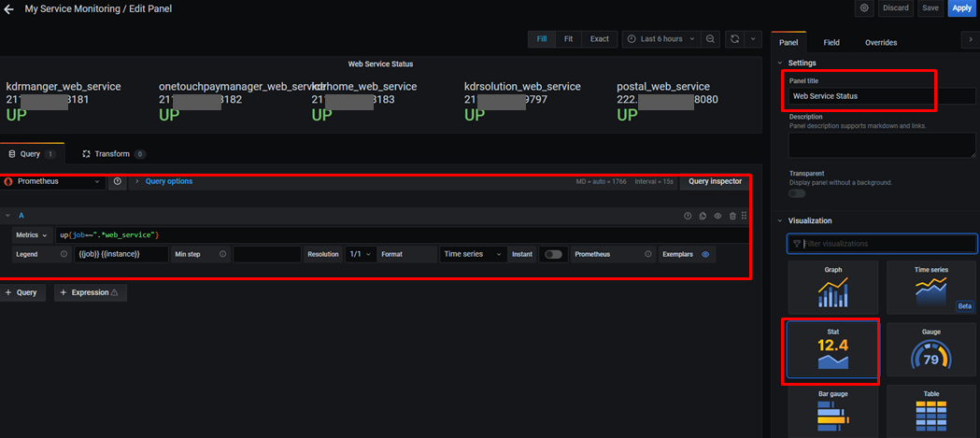Open the Format Time series dropdown
Viewport: 980px width, 438px height.
pyautogui.click(x=473, y=254)
